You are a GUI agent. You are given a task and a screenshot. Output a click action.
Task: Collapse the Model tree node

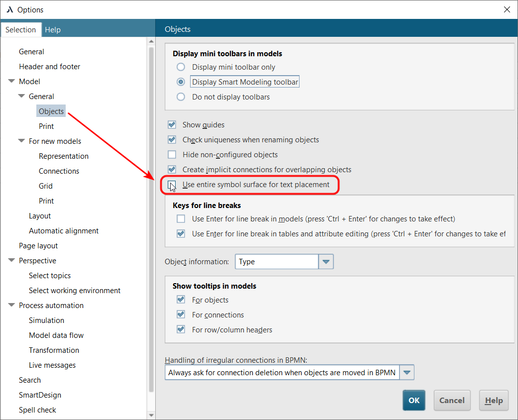tap(11, 82)
